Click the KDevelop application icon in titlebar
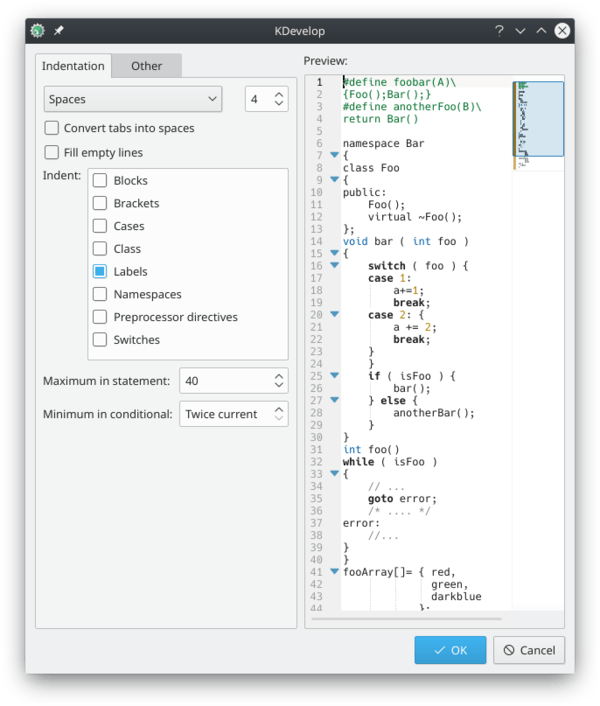The image size is (600, 706). tap(37, 31)
